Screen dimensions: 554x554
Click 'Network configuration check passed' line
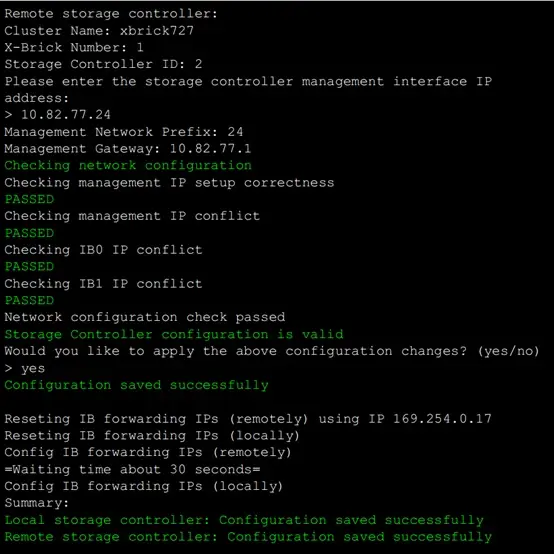[x=145, y=317]
